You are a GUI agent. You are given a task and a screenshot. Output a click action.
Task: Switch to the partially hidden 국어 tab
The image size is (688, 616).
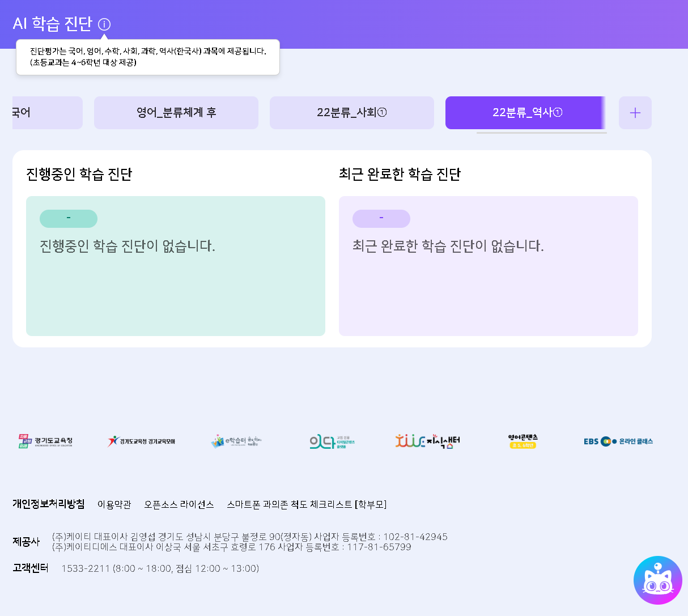pyautogui.click(x=47, y=113)
